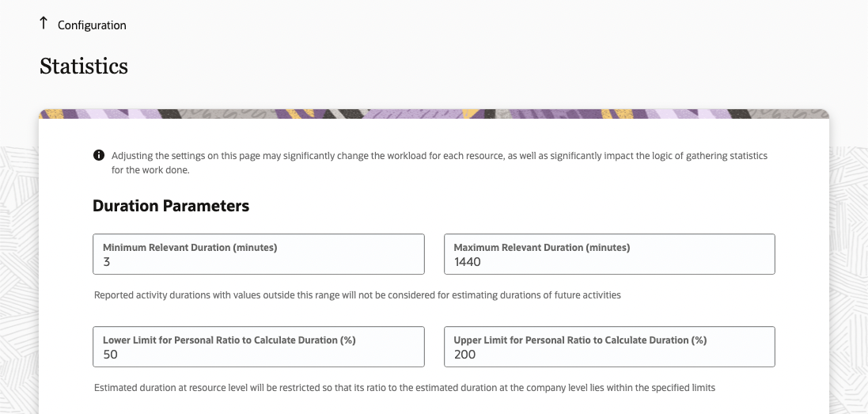
Task: Click the up arrow back icon
Action: point(44,24)
